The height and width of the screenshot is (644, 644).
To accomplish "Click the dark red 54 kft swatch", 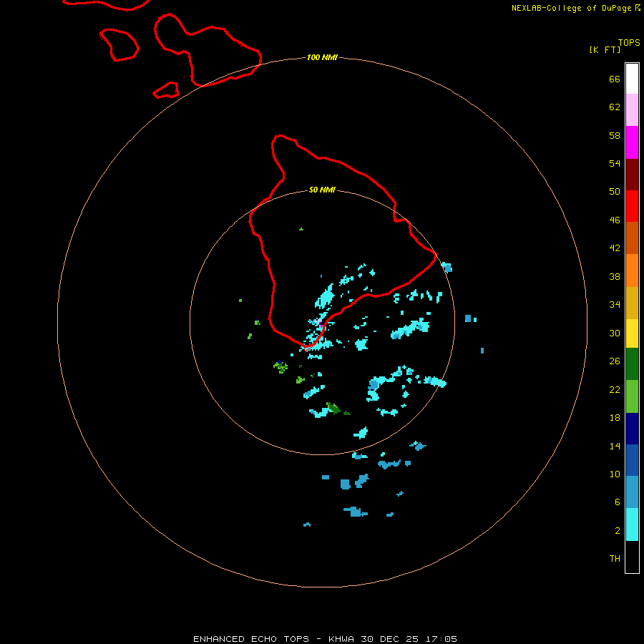I will click(x=632, y=174).
